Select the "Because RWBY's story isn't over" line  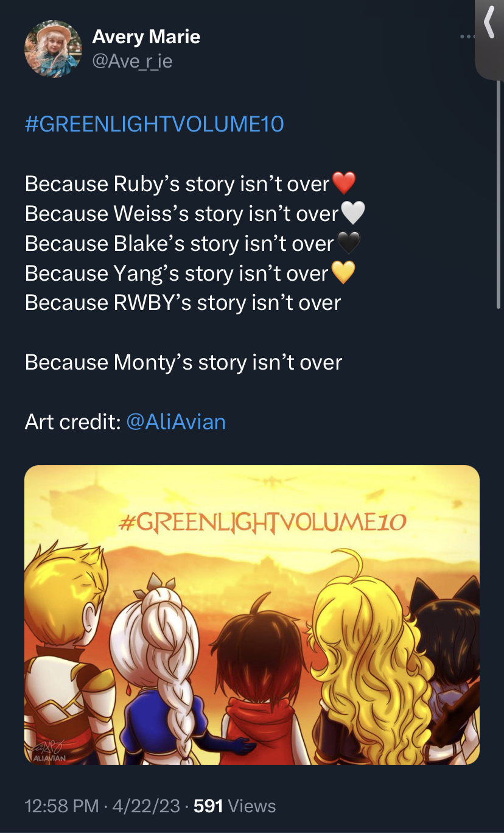[183, 303]
